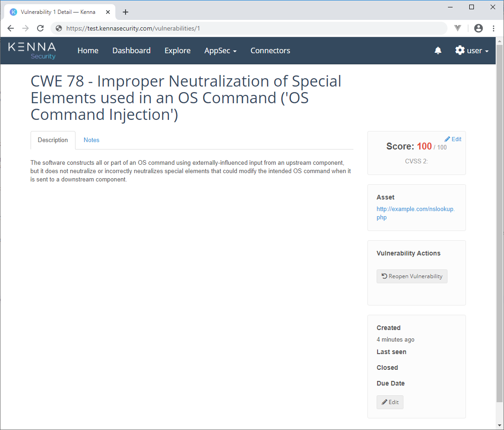This screenshot has height=430, width=504.
Task: Click the extension icon beside address bar
Action: coord(458,28)
